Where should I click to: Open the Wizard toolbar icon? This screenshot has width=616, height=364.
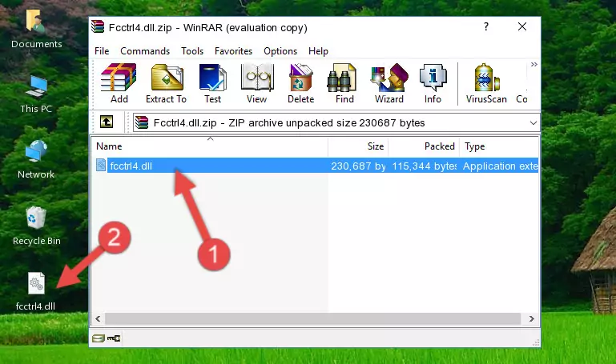coord(389,83)
